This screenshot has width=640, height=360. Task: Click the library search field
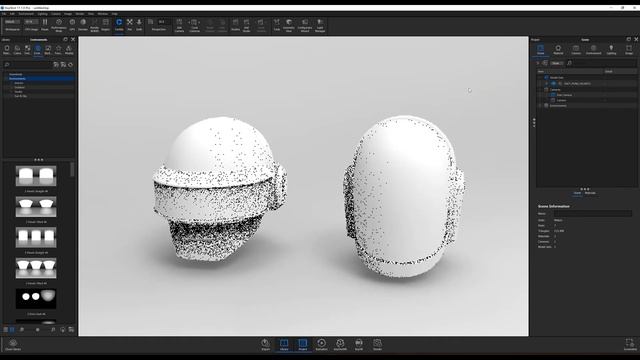point(29,64)
